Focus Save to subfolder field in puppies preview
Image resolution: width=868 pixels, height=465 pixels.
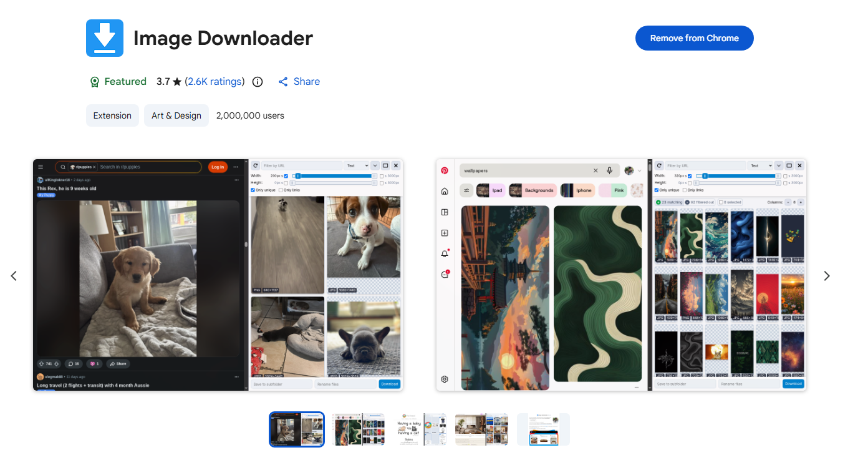pyautogui.click(x=281, y=384)
